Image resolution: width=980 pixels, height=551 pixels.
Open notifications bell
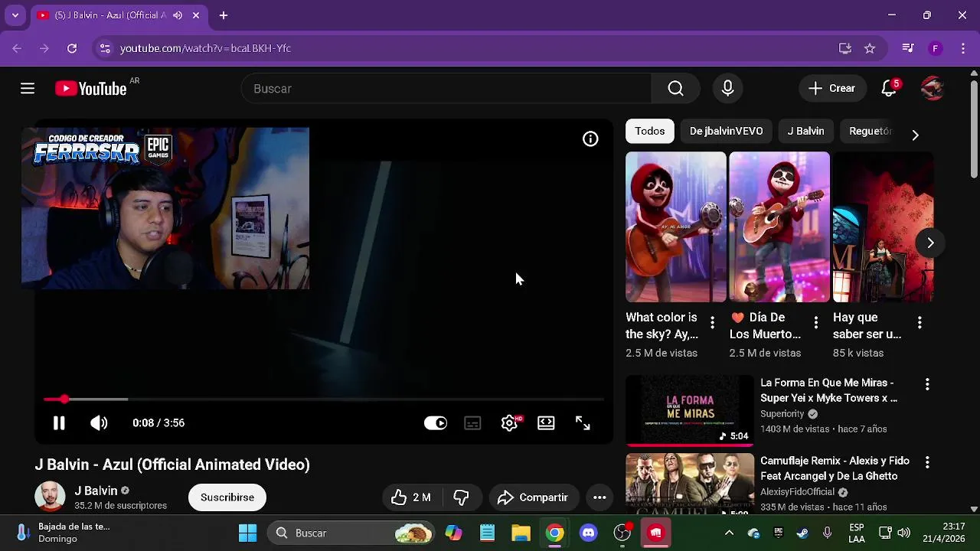pos(889,89)
